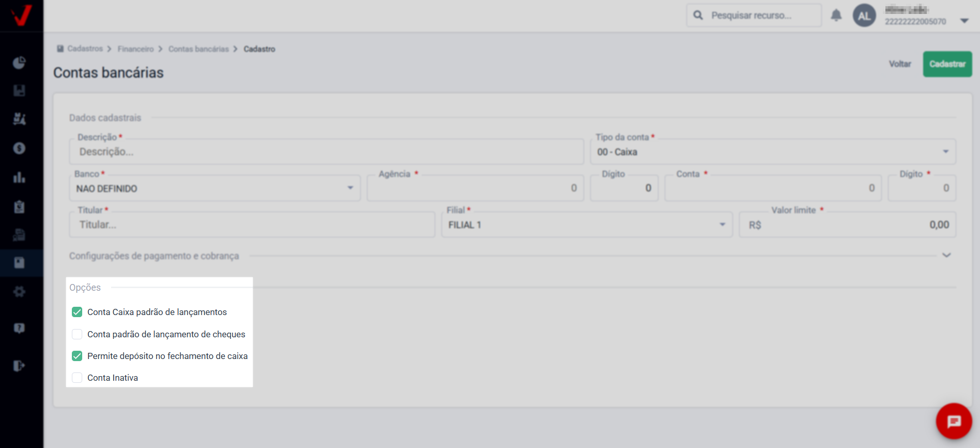The height and width of the screenshot is (448, 980).
Task: Open the clipboard sidebar icon
Action: pyautogui.click(x=19, y=207)
